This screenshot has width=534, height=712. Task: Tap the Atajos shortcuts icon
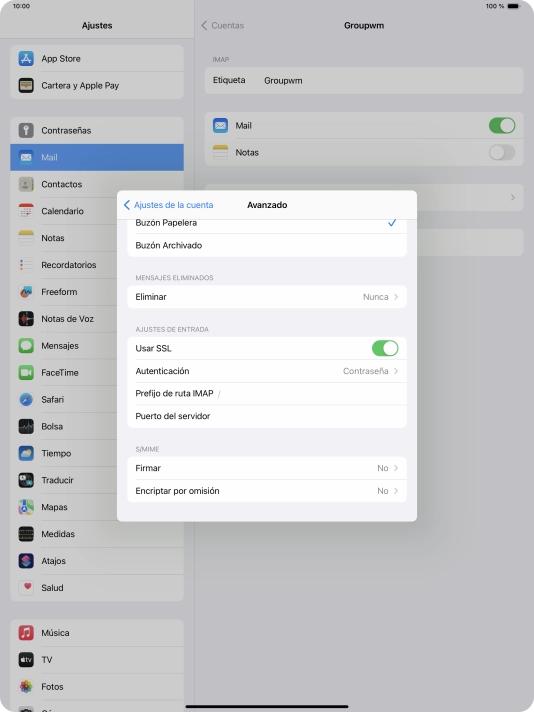pyautogui.click(x=26, y=561)
